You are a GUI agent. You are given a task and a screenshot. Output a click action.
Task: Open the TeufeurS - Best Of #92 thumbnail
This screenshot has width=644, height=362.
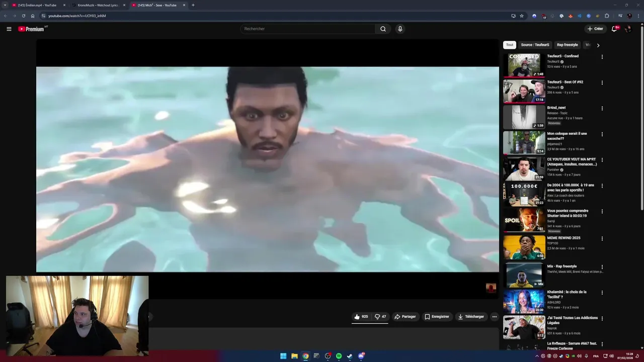(x=524, y=91)
